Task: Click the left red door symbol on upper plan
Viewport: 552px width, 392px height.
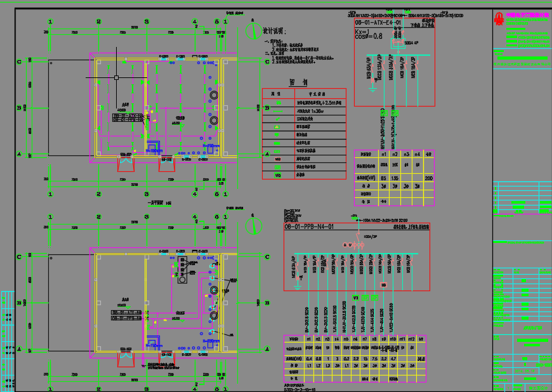Action: pos(126,164)
